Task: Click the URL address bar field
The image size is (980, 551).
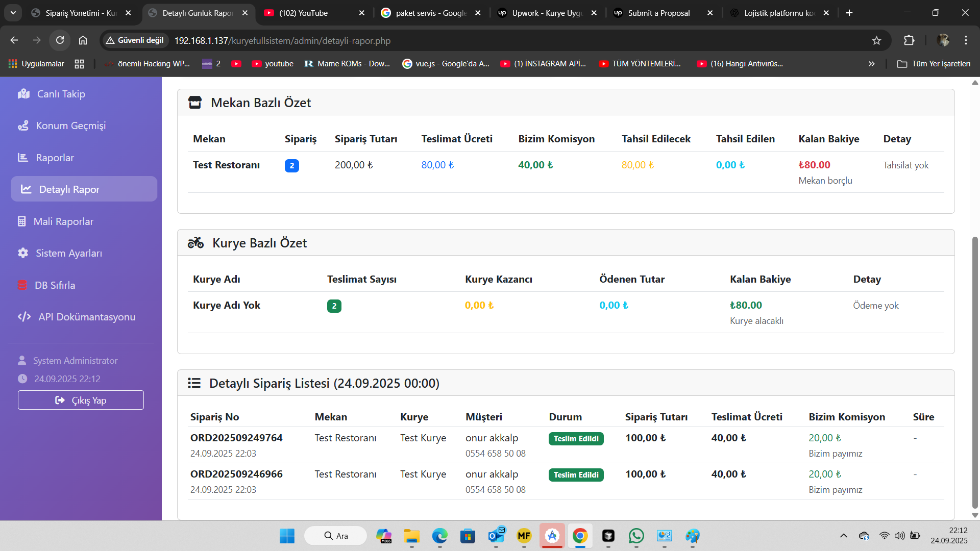Action: click(x=510, y=40)
